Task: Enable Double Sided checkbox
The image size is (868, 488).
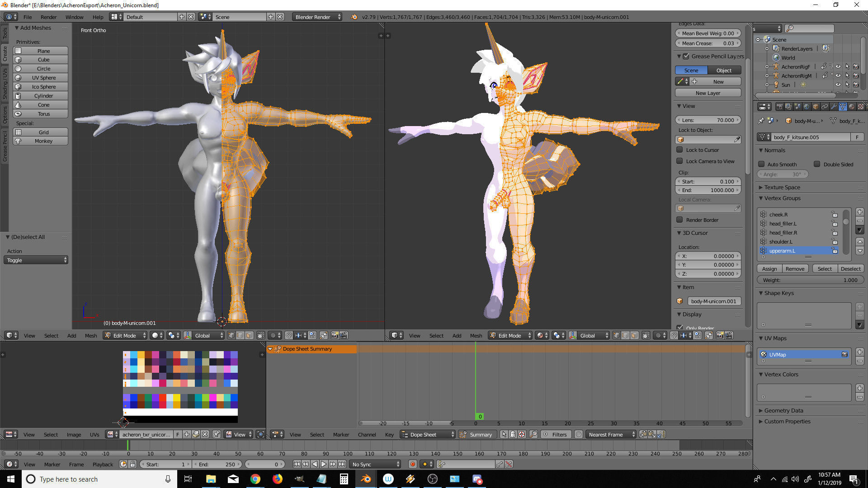Action: pyautogui.click(x=817, y=164)
